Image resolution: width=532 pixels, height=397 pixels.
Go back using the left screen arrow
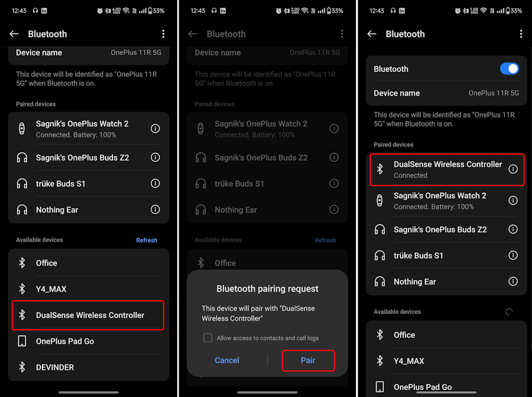click(14, 34)
